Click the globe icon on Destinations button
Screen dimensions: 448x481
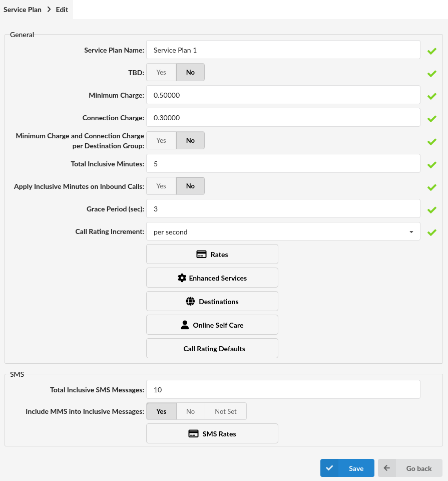190,302
